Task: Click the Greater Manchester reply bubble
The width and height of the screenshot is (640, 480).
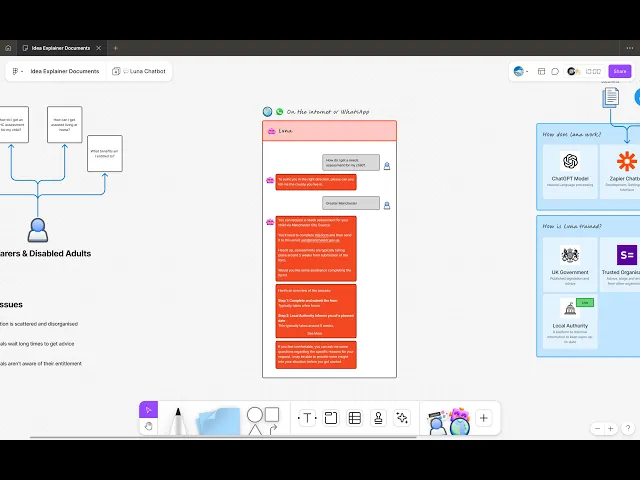Action: [351, 203]
